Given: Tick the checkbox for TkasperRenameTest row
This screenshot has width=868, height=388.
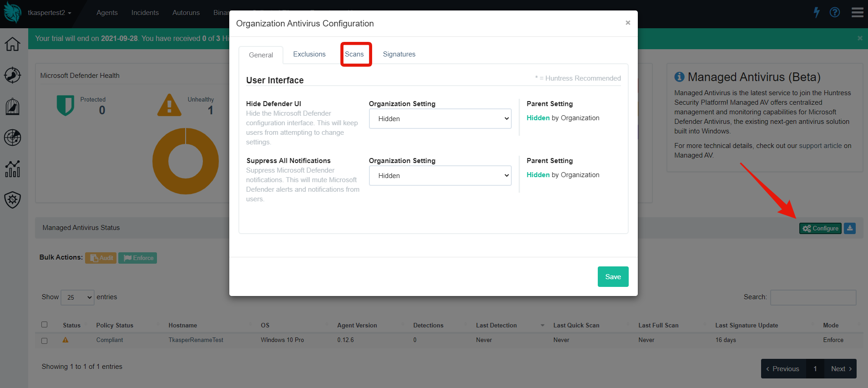Looking at the screenshot, I should tap(45, 341).
